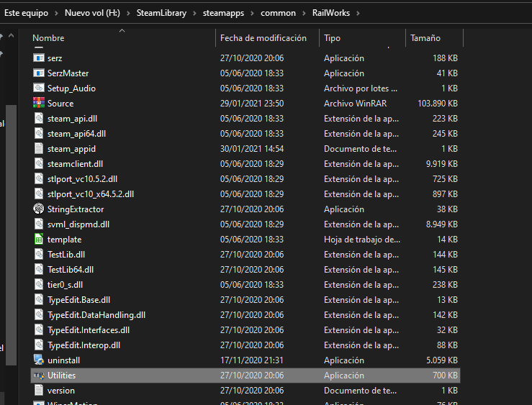Click the TypeEdit.Base.dll file icon

coord(39,299)
